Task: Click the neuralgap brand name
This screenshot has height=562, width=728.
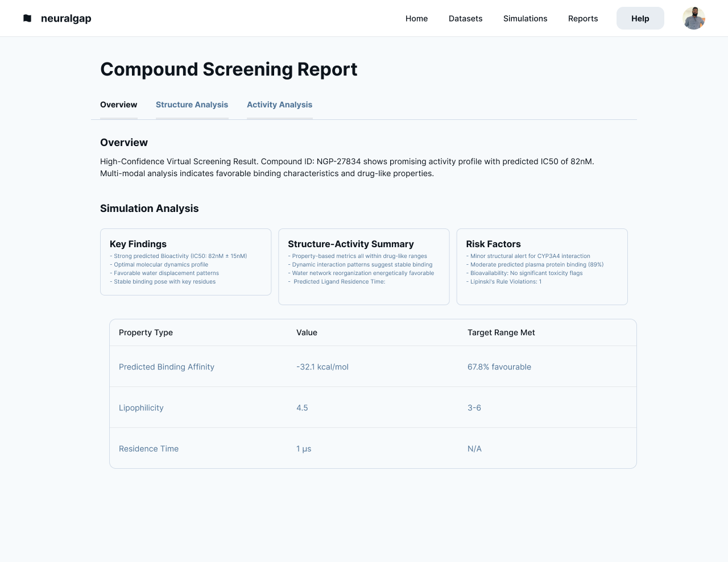Action: [x=66, y=18]
